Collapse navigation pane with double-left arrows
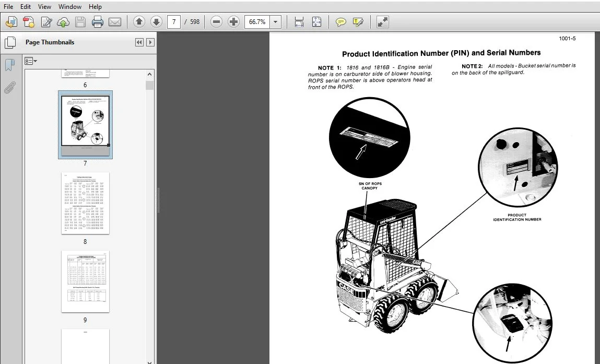 (139, 42)
